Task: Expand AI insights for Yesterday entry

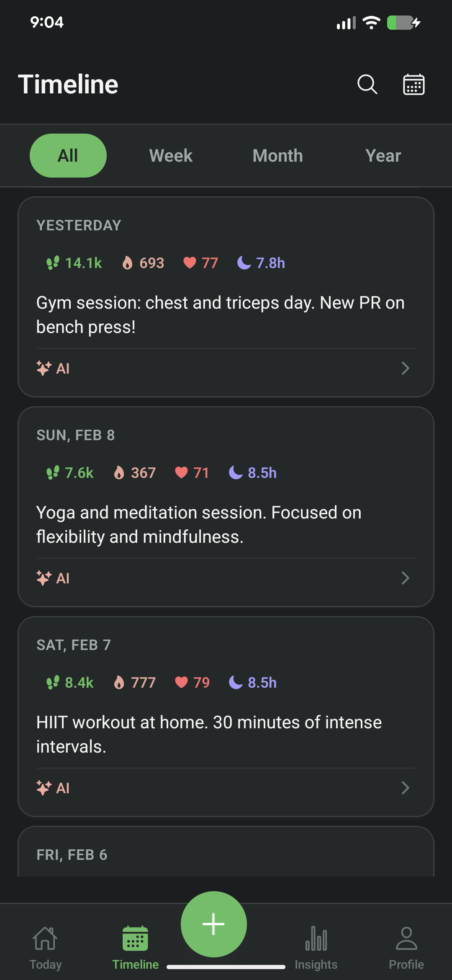Action: click(405, 368)
